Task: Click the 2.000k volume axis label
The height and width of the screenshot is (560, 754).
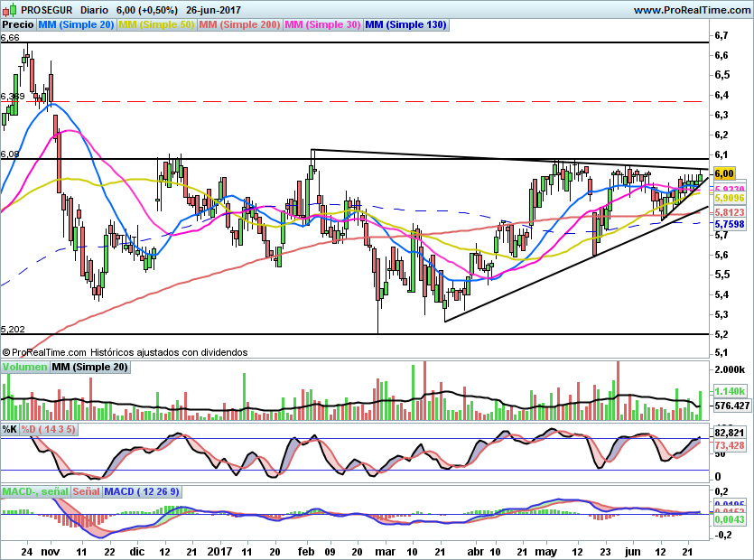Action: coord(730,369)
